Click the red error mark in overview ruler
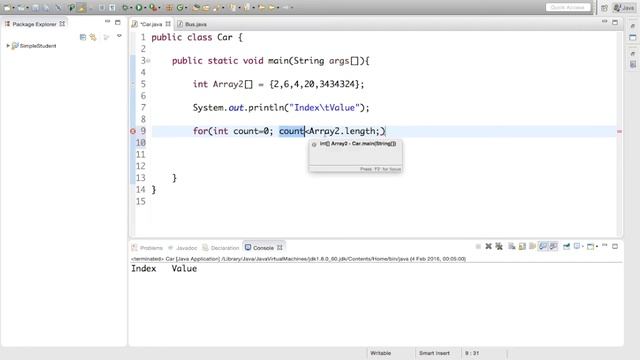The width and height of the screenshot is (640, 360). [x=619, y=131]
